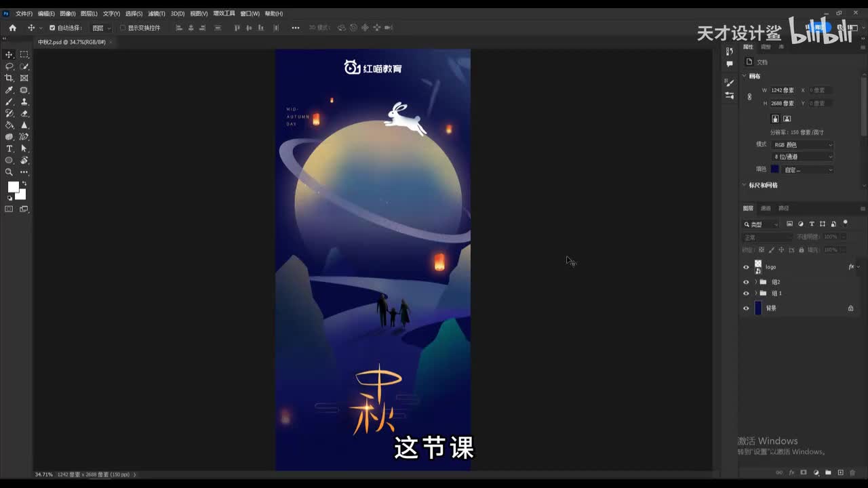
Task: Click the canvas height H field
Action: (x=782, y=104)
